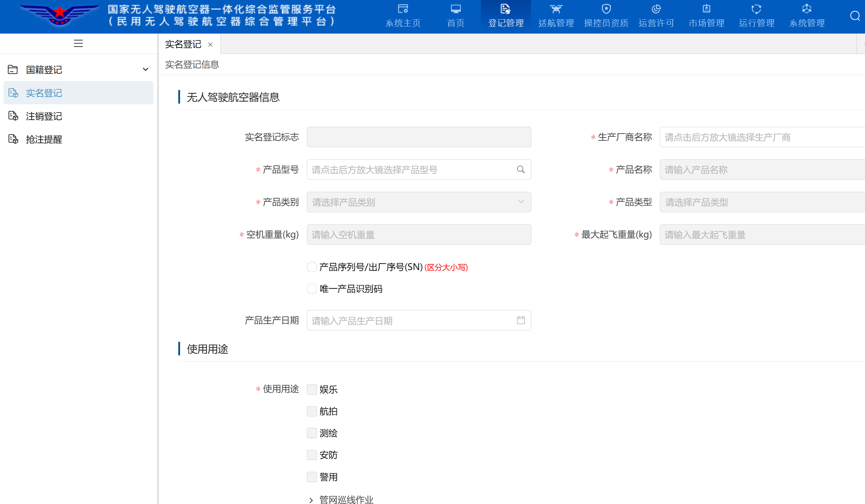Click the 使用用途 section heading
The width and height of the screenshot is (865, 504).
(207, 349)
